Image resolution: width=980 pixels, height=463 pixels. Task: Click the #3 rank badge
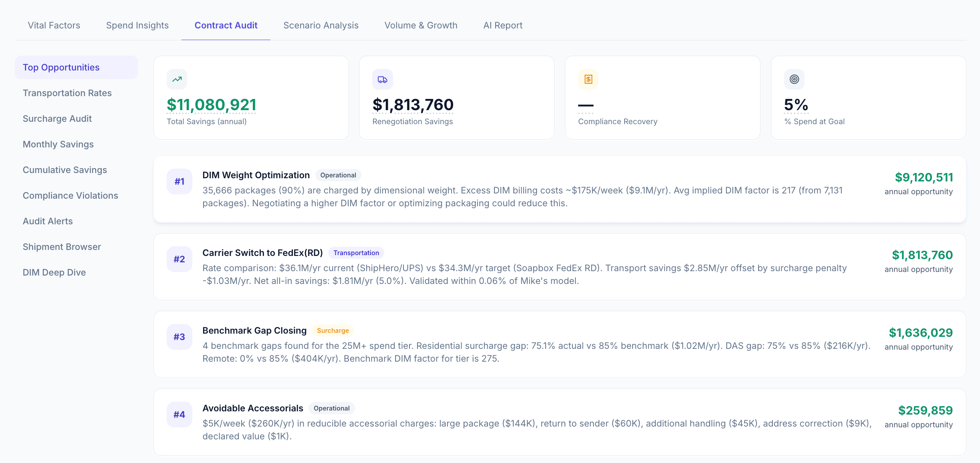pos(179,337)
